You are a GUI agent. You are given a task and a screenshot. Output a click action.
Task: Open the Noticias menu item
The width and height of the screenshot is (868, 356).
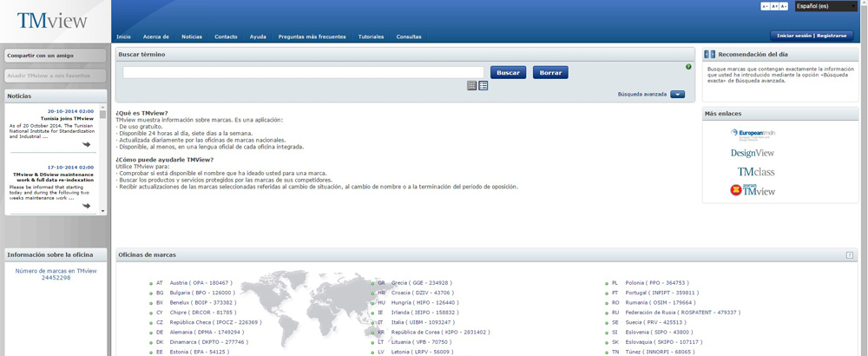pos(192,36)
